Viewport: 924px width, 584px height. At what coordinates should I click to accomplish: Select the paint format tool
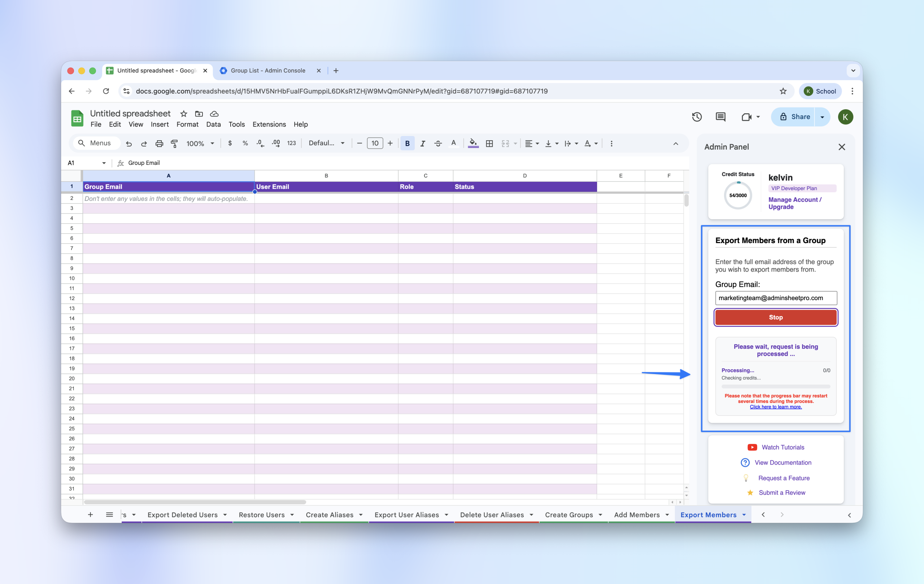coord(174,144)
